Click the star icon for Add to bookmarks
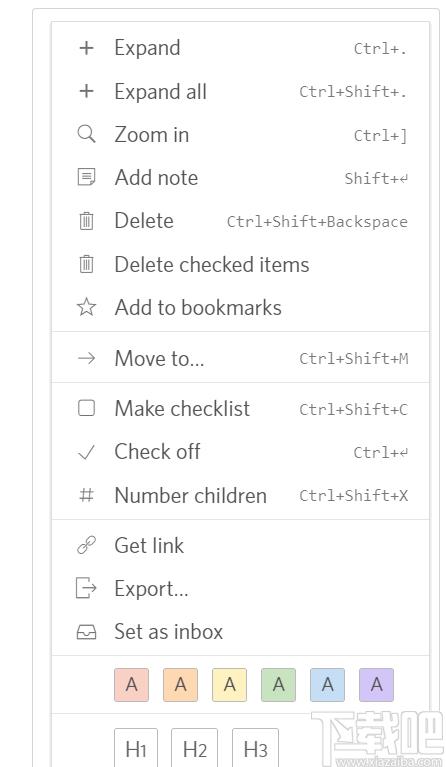This screenshot has width=446, height=767. point(86,307)
